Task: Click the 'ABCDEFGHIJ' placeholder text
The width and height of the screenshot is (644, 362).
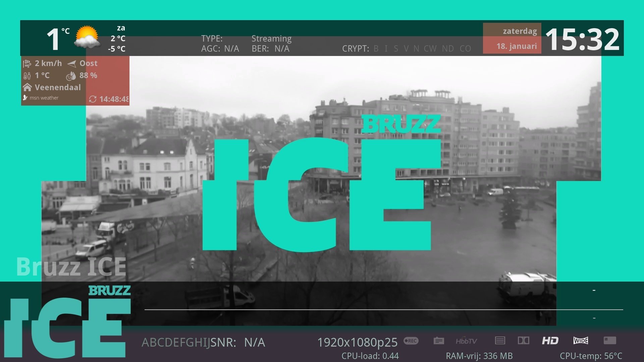Action: (176, 343)
